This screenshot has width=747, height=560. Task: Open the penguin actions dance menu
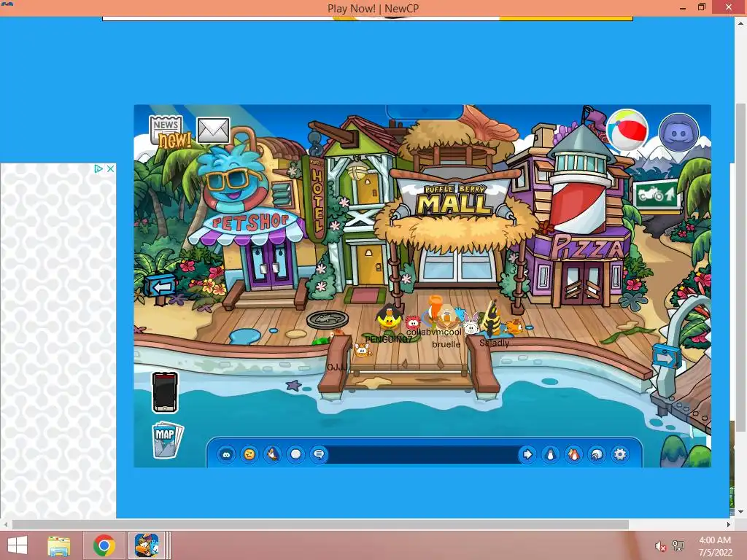coord(273,455)
